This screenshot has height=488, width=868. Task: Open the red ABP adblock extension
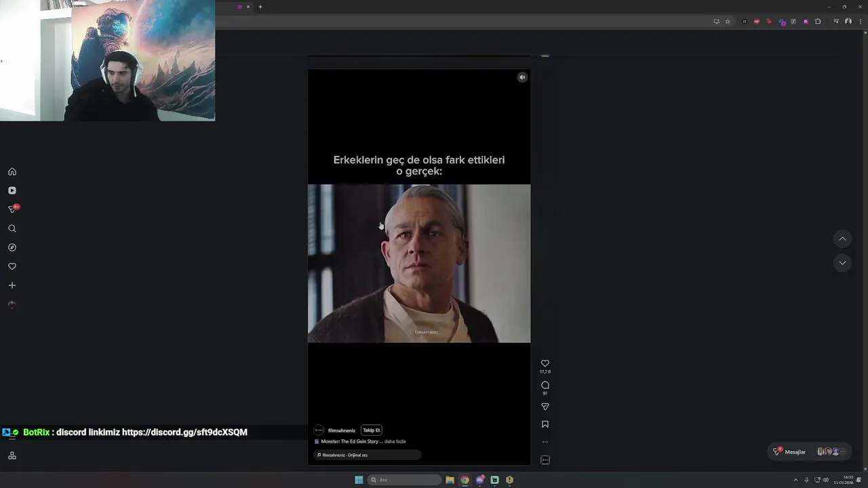757,22
